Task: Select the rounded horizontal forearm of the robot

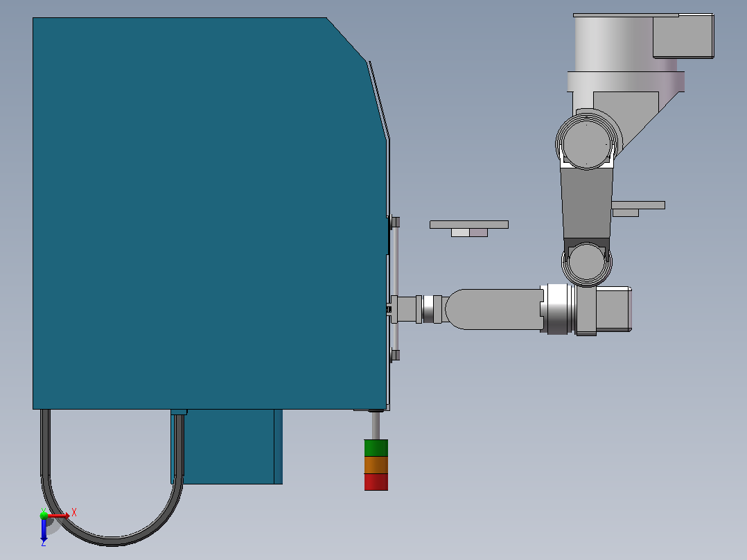Action: [494, 309]
